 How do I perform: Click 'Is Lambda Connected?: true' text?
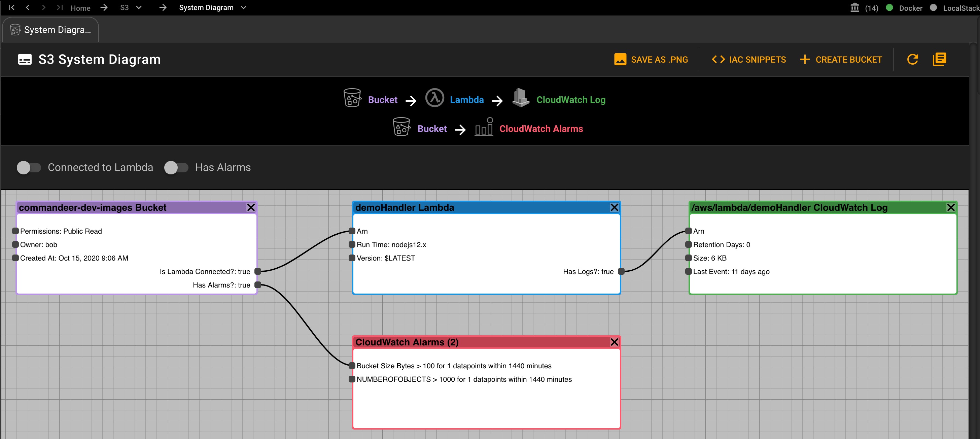pyautogui.click(x=205, y=272)
